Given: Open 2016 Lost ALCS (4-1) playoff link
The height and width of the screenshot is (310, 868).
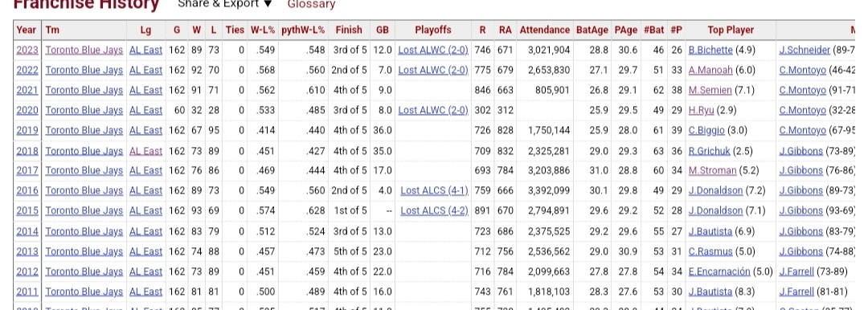Looking at the screenshot, I should point(435,190).
